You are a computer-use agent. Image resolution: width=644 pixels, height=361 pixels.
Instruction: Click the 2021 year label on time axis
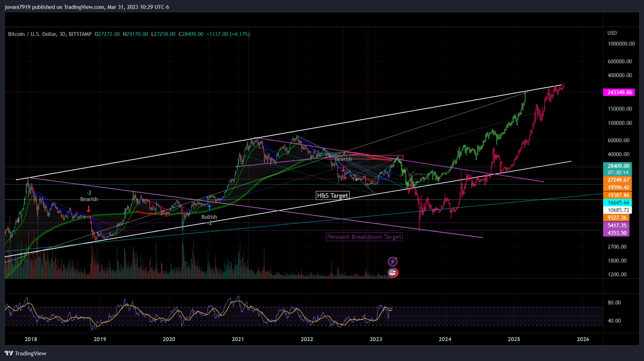click(238, 339)
